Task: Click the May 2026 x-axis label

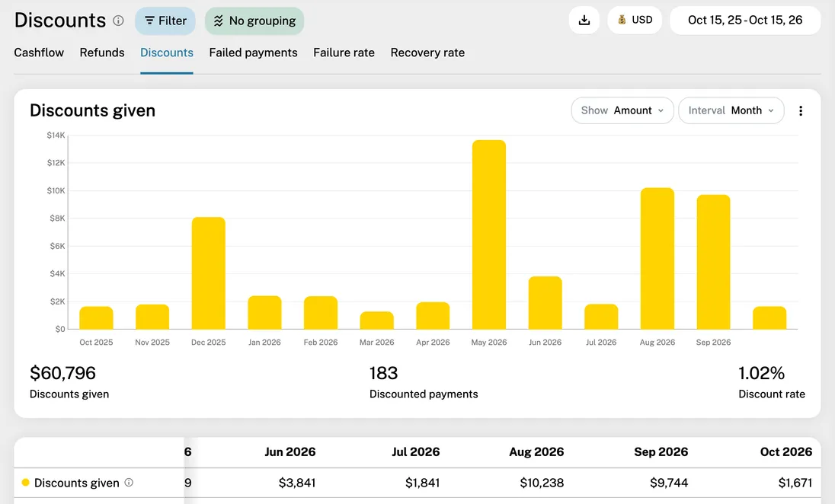Action: [x=489, y=342]
